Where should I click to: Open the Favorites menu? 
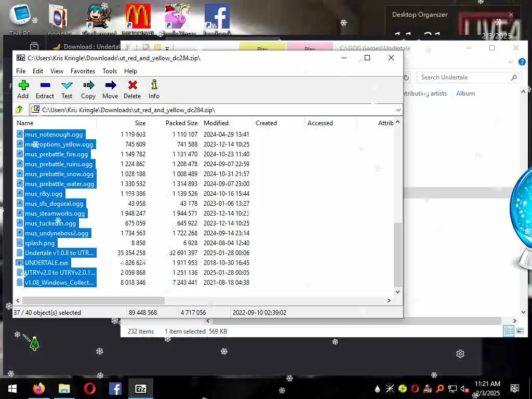point(83,71)
